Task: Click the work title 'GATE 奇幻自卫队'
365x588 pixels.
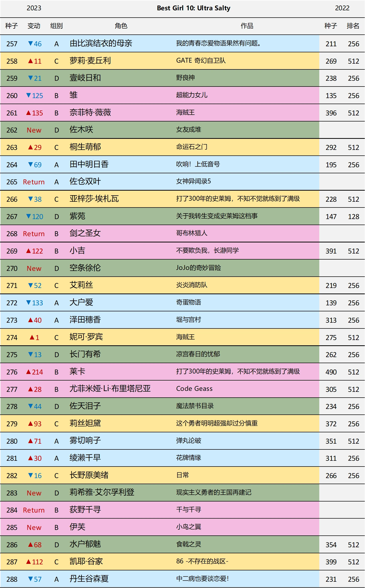Action: tap(201, 61)
